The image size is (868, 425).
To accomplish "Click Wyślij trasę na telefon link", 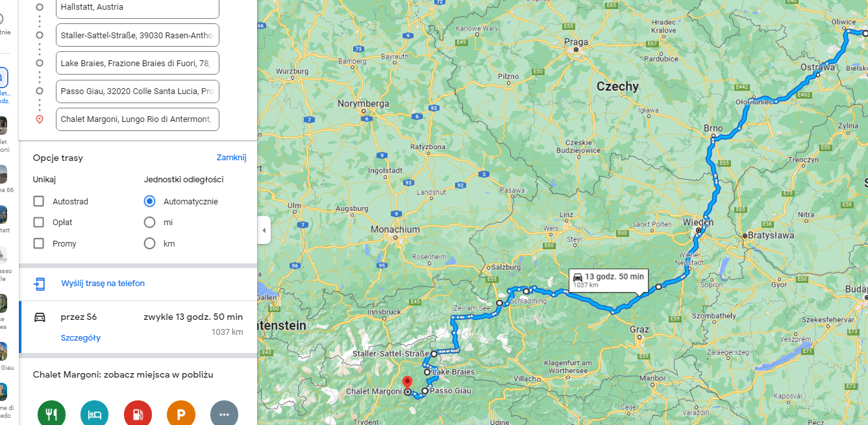I will [103, 284].
